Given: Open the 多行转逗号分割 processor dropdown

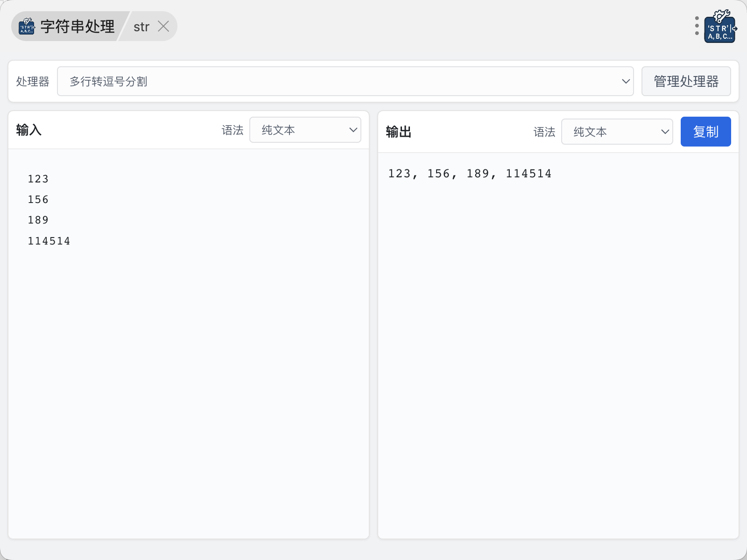Looking at the screenshot, I should click(x=345, y=82).
